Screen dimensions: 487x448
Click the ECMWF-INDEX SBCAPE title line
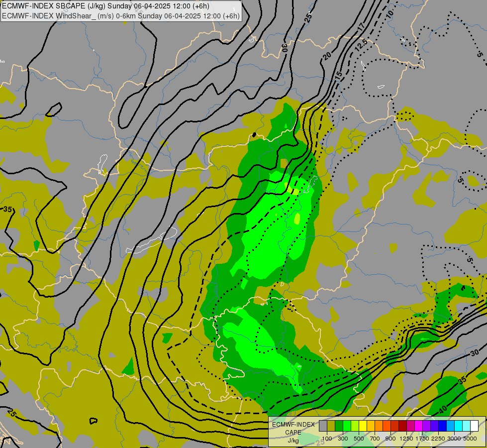105,6
